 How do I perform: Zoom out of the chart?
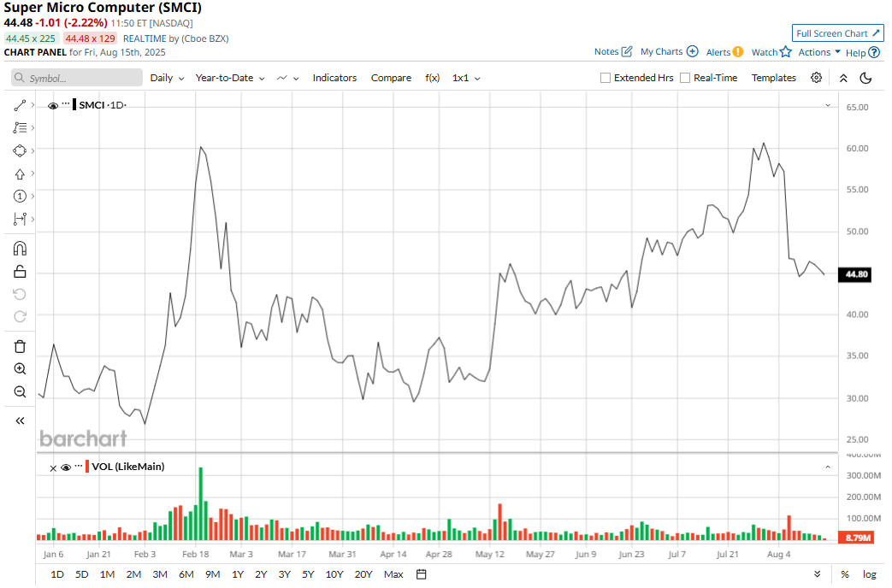pyautogui.click(x=20, y=391)
